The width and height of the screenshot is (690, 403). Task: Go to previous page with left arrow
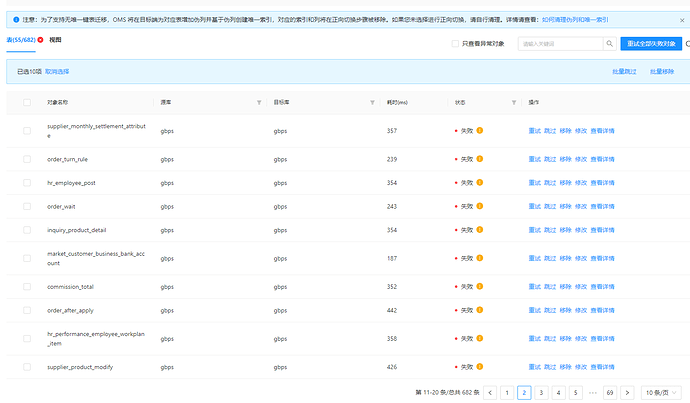click(x=490, y=392)
